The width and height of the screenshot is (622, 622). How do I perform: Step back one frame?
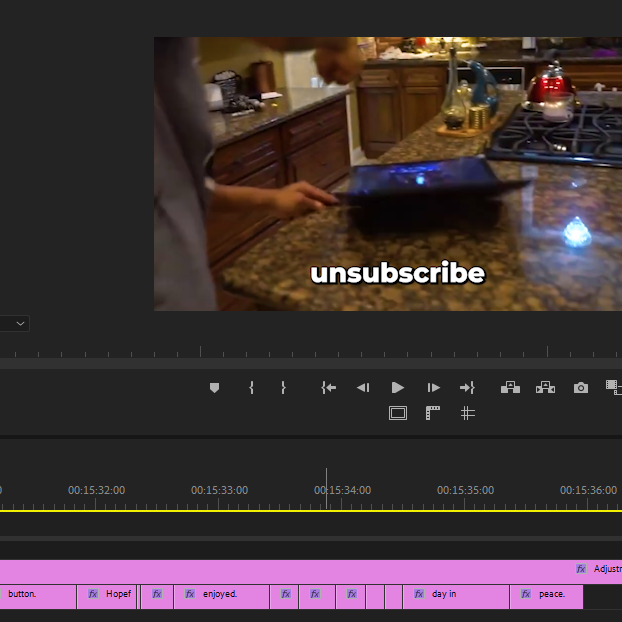pyautogui.click(x=363, y=388)
